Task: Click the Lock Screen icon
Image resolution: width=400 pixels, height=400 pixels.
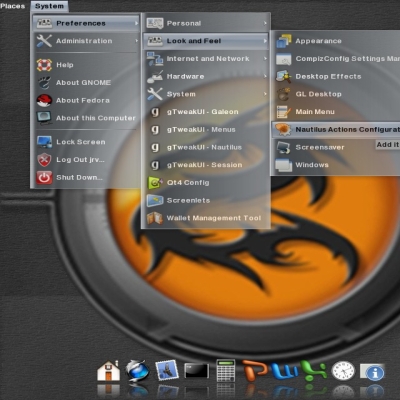Action: point(44,142)
